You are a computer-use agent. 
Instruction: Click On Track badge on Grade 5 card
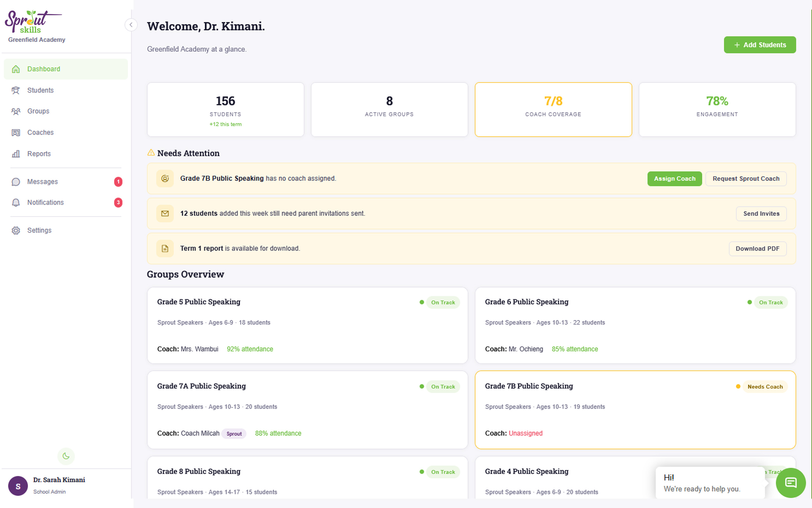click(x=443, y=302)
